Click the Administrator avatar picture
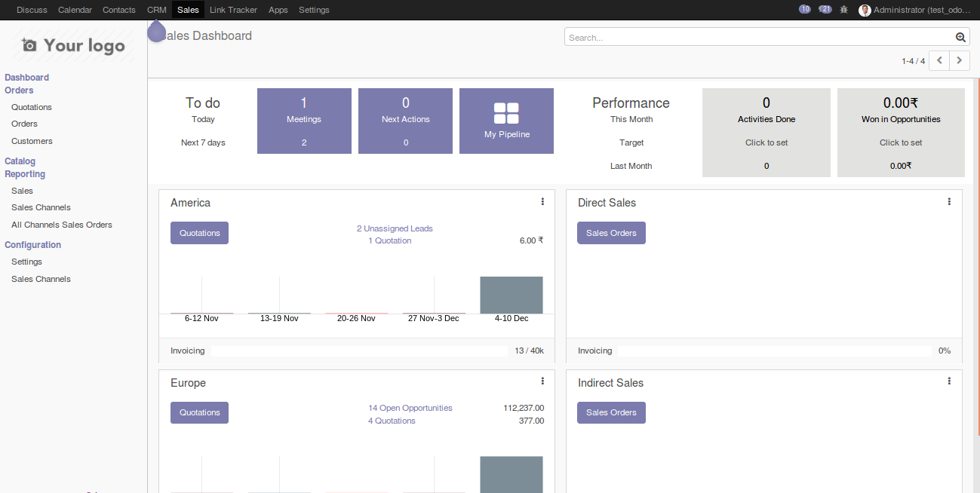Screen dimensions: 980x493 [864, 9]
